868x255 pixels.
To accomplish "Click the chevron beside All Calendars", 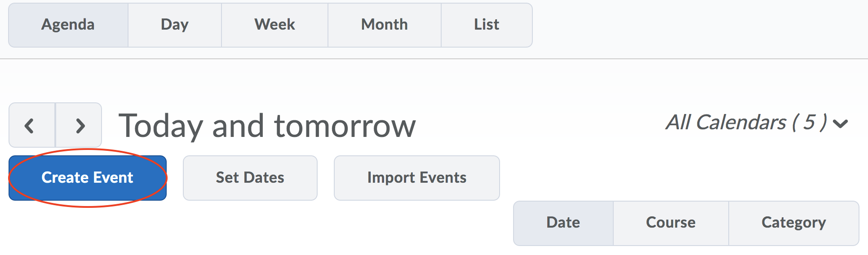I will tap(840, 123).
